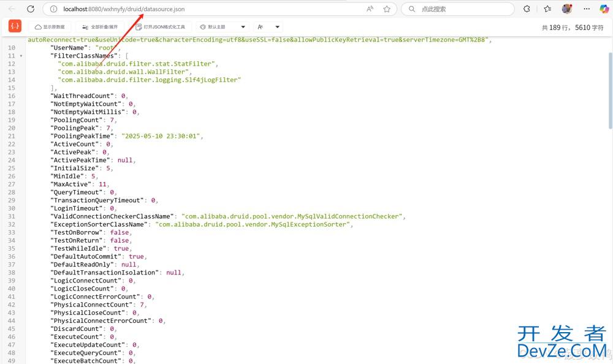Open the read aloud icon in address bar
This screenshot has width=613, height=364.
tap(370, 9)
